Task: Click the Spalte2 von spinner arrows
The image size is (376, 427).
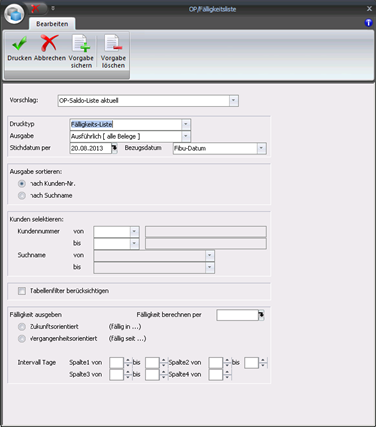Action: (227, 363)
